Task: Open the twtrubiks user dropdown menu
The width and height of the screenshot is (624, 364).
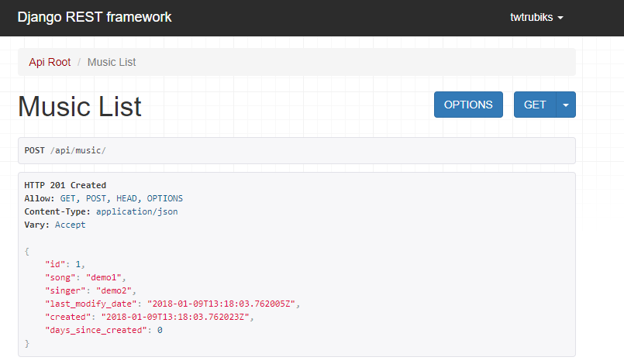Action: tap(536, 18)
